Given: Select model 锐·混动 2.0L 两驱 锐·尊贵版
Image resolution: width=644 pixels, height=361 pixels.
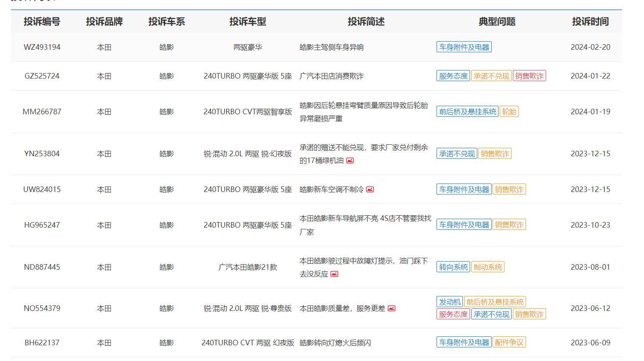Looking at the screenshot, I should coord(248,308).
